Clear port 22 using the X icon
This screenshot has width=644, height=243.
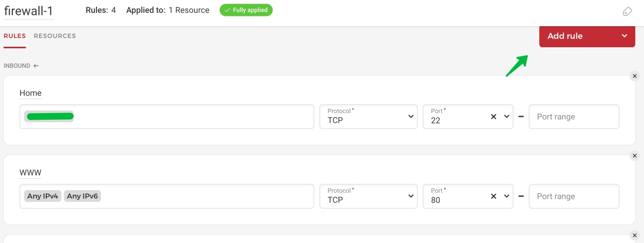[x=494, y=117]
